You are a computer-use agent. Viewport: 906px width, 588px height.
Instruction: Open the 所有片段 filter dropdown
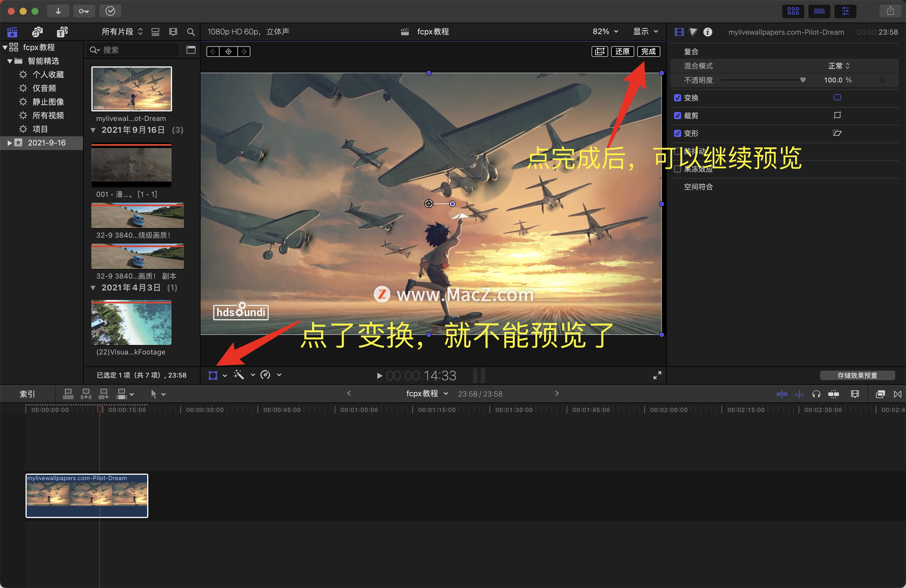[122, 32]
